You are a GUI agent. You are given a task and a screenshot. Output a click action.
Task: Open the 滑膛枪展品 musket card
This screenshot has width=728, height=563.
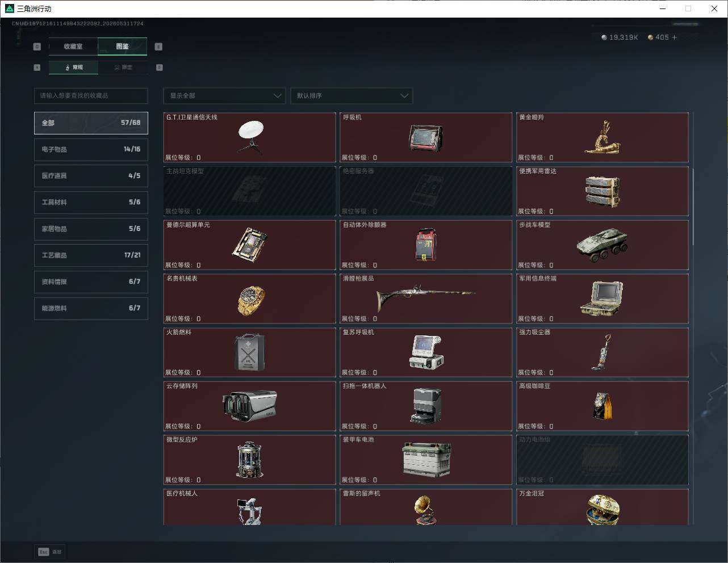pos(426,299)
